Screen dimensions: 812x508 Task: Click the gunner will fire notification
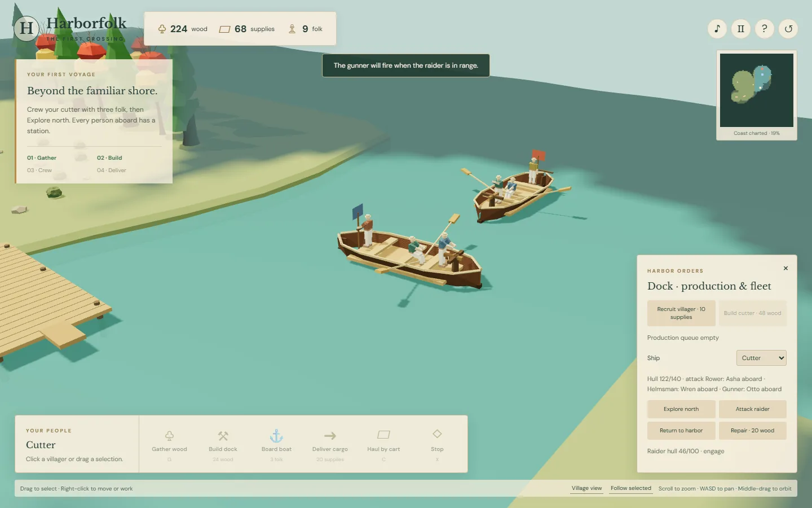tap(406, 65)
